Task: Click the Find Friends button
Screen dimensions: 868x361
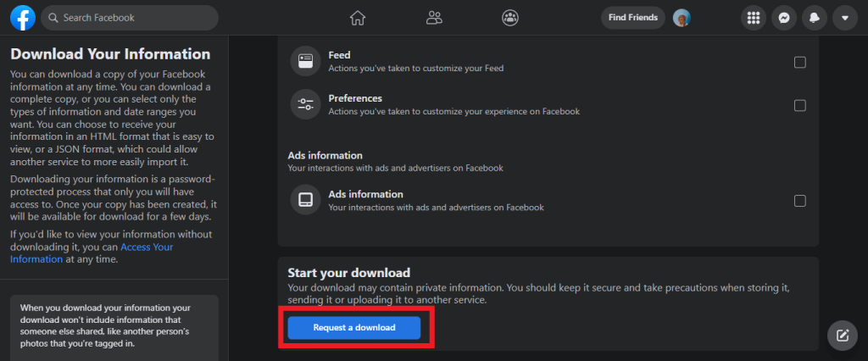Action: (x=633, y=18)
